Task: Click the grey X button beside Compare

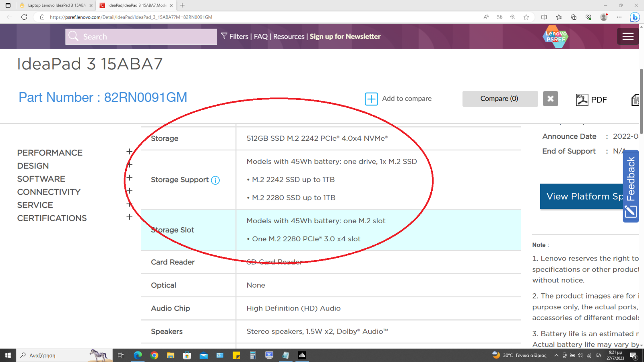Action: (x=550, y=99)
